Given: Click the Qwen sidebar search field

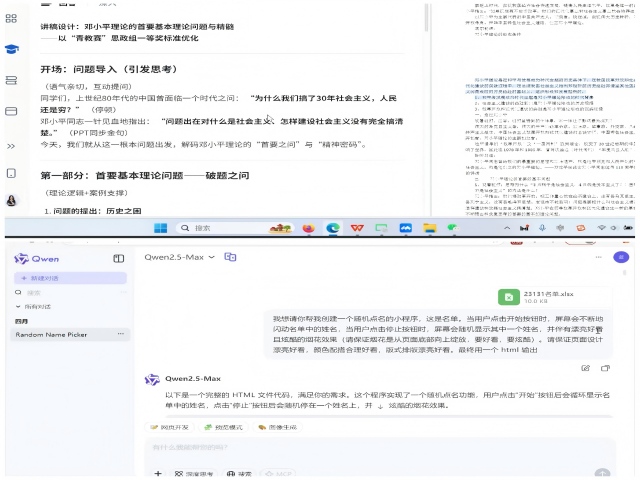Looking at the screenshot, I should [70, 292].
